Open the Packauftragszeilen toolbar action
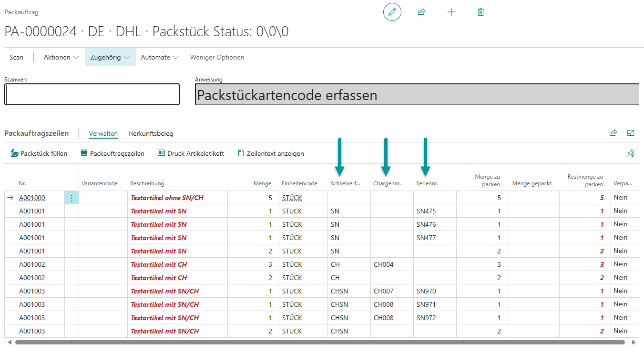This screenshot has width=644, height=353. (x=112, y=153)
